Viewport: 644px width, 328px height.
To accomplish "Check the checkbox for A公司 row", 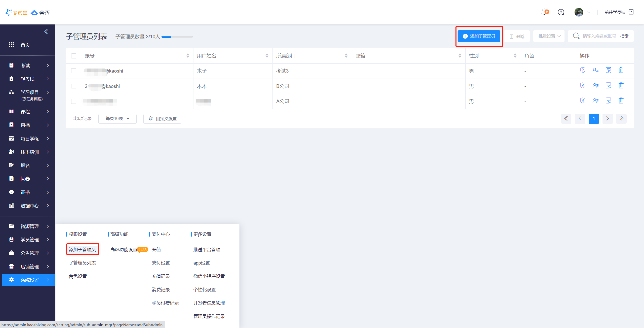I will pyautogui.click(x=74, y=101).
